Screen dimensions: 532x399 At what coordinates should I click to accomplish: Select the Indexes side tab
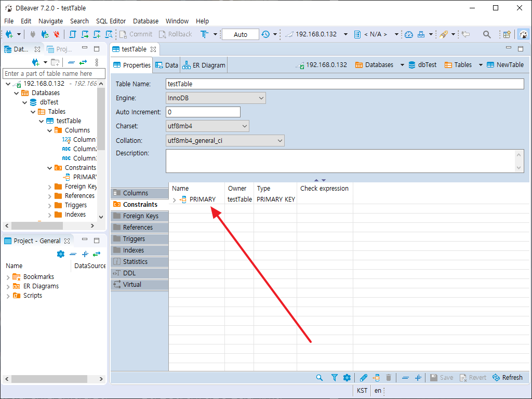tap(139, 250)
